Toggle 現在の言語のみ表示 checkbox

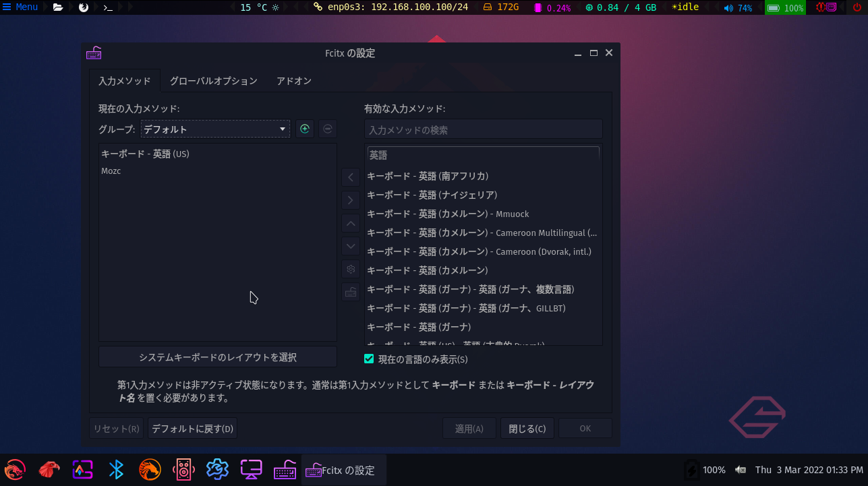click(369, 359)
